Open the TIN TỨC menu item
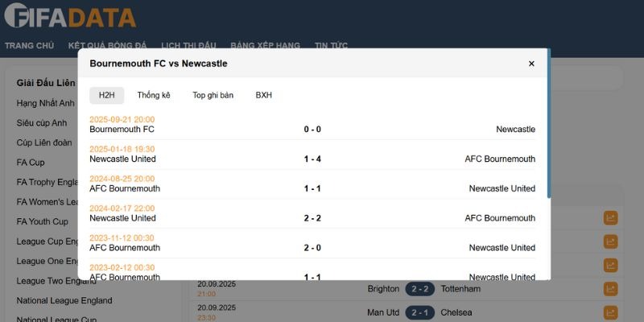This screenshot has width=644, height=322. point(332,45)
